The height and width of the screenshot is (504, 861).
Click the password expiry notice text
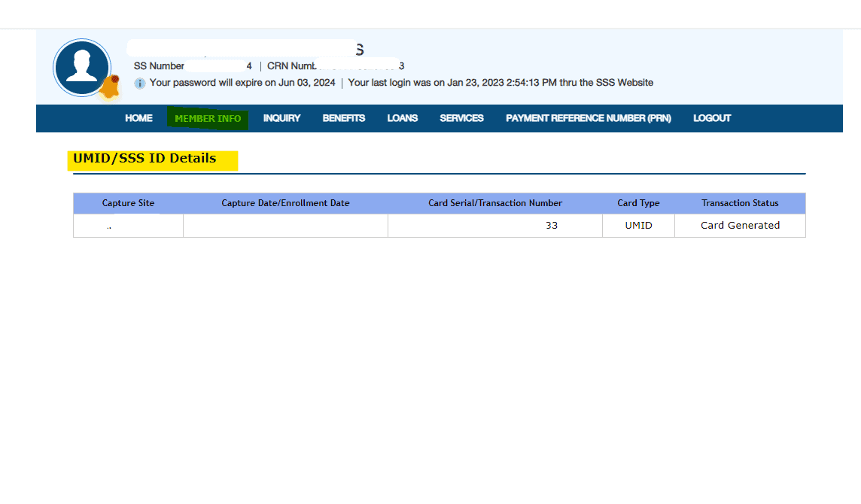click(242, 83)
